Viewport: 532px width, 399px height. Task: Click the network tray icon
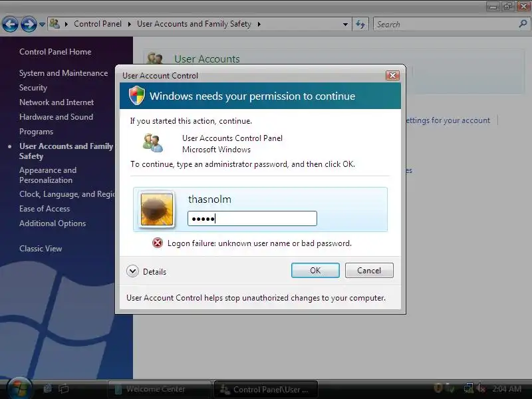pos(469,388)
